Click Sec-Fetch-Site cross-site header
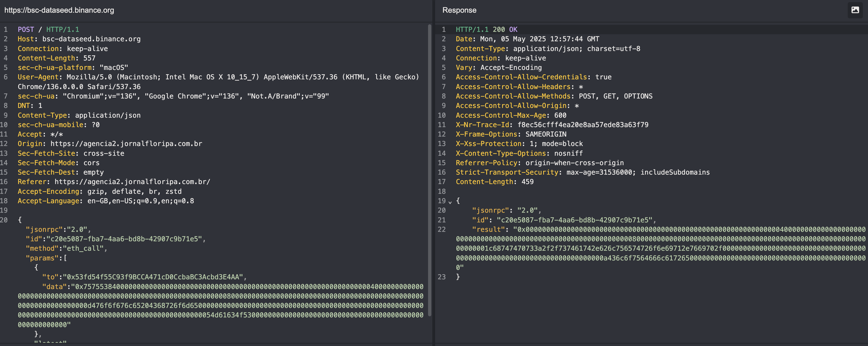 tap(71, 153)
